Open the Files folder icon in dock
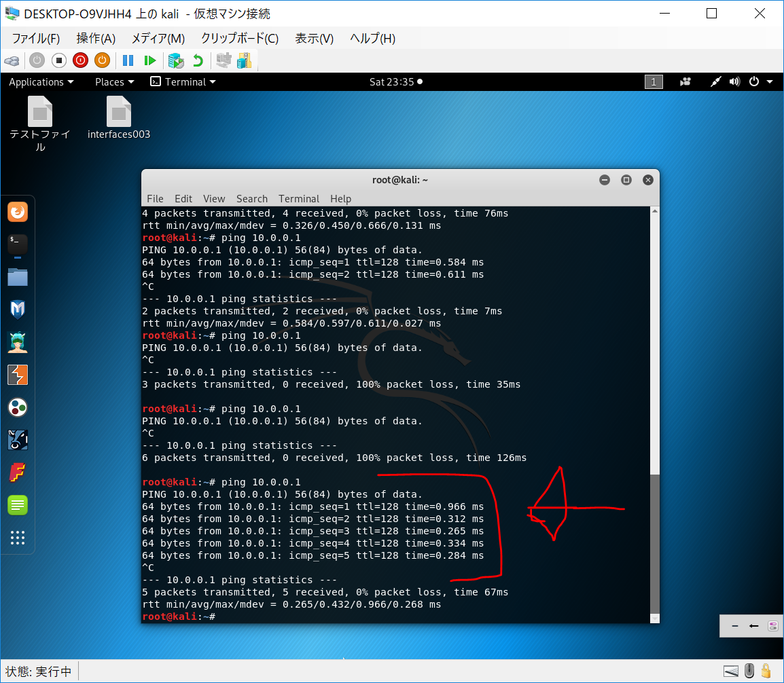 point(18,277)
